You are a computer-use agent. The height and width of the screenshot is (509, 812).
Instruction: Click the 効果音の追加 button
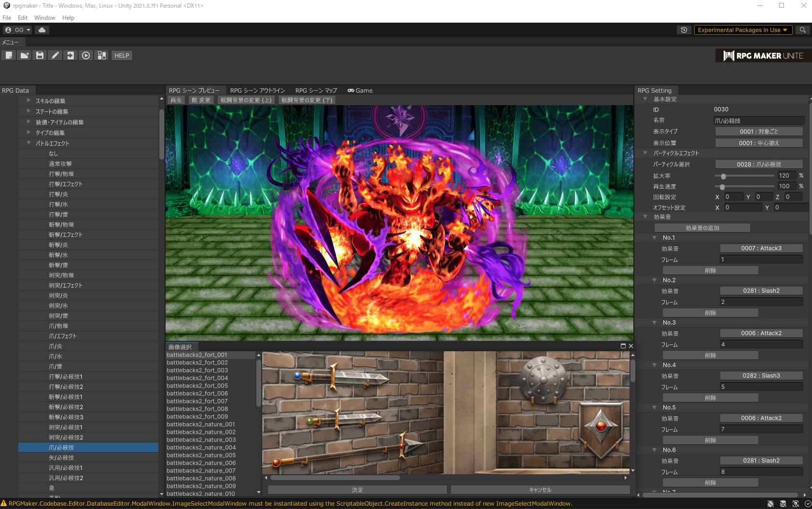[702, 228]
